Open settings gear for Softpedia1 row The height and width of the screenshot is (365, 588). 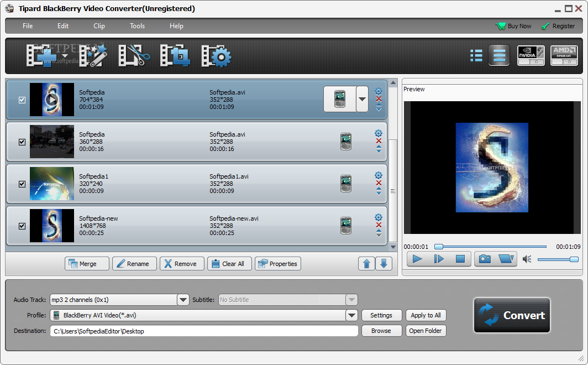tap(379, 175)
